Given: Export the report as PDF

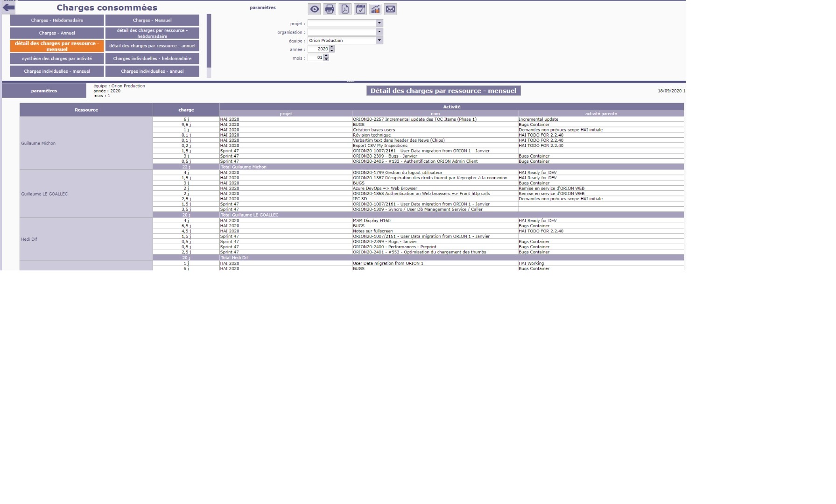Looking at the screenshot, I should point(345,9).
